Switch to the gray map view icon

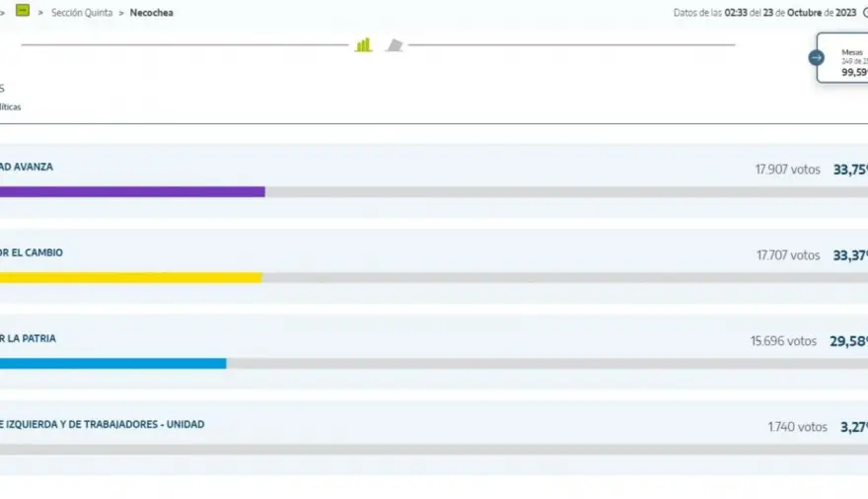(395, 45)
